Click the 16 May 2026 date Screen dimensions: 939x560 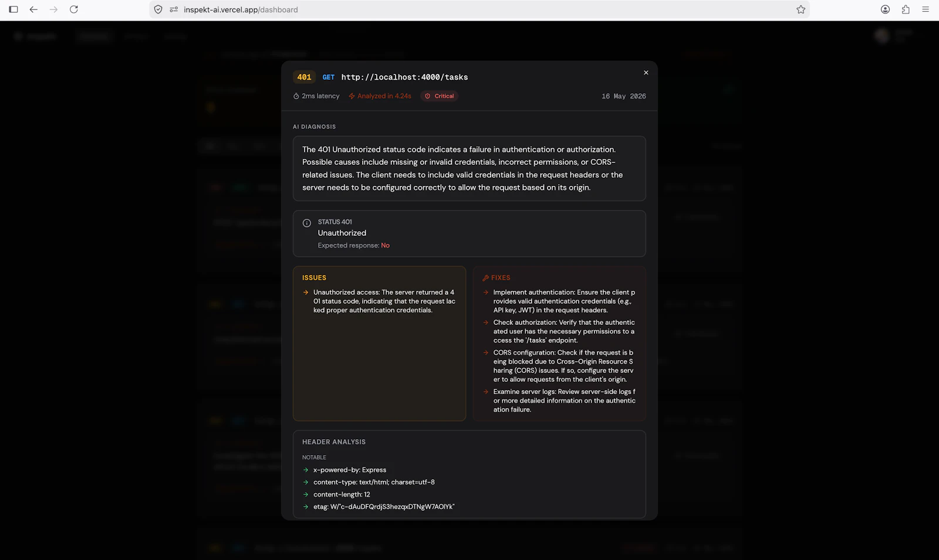pos(623,96)
